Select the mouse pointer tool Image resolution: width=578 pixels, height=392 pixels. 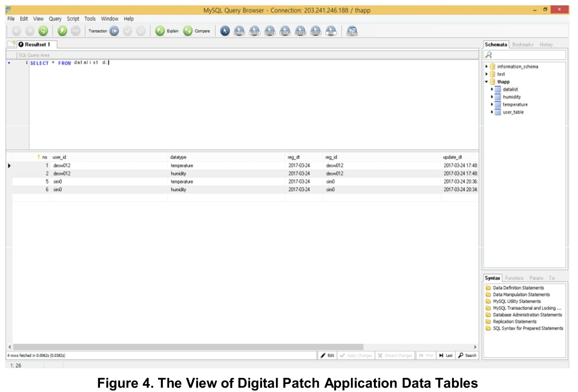pyautogui.click(x=225, y=31)
